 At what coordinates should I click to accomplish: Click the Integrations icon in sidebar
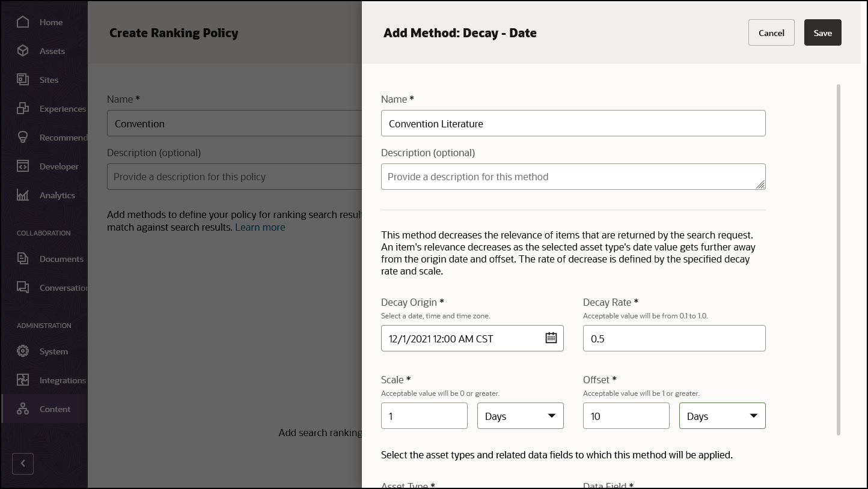point(23,380)
